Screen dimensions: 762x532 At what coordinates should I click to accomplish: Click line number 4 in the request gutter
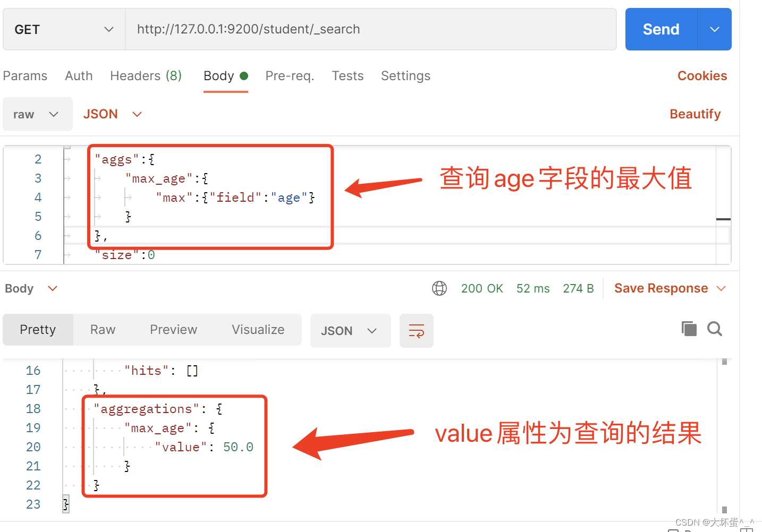pyautogui.click(x=38, y=198)
